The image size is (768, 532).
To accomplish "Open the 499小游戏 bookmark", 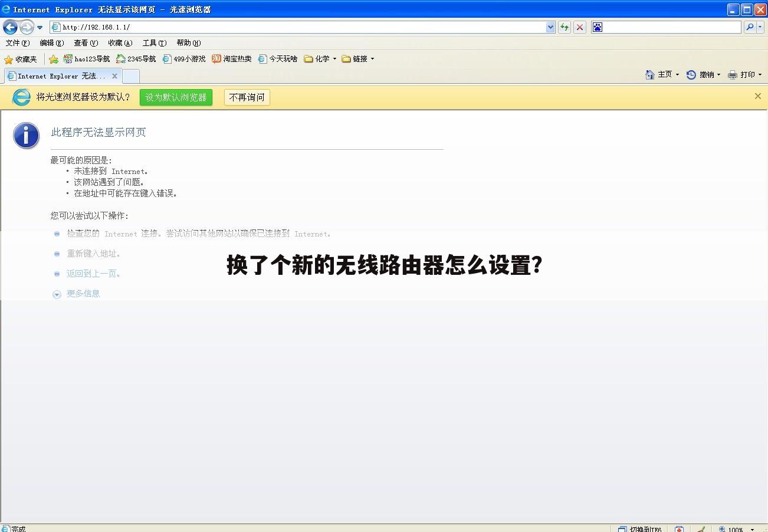I will click(184, 59).
